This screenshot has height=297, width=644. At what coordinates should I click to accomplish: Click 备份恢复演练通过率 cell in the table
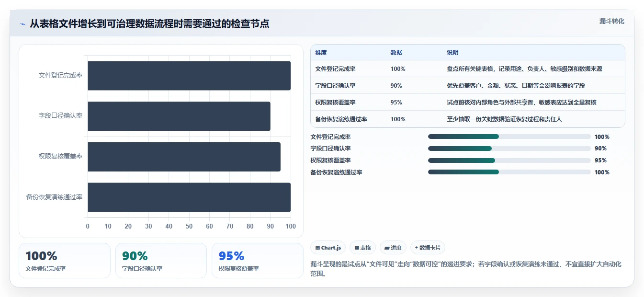[341, 119]
